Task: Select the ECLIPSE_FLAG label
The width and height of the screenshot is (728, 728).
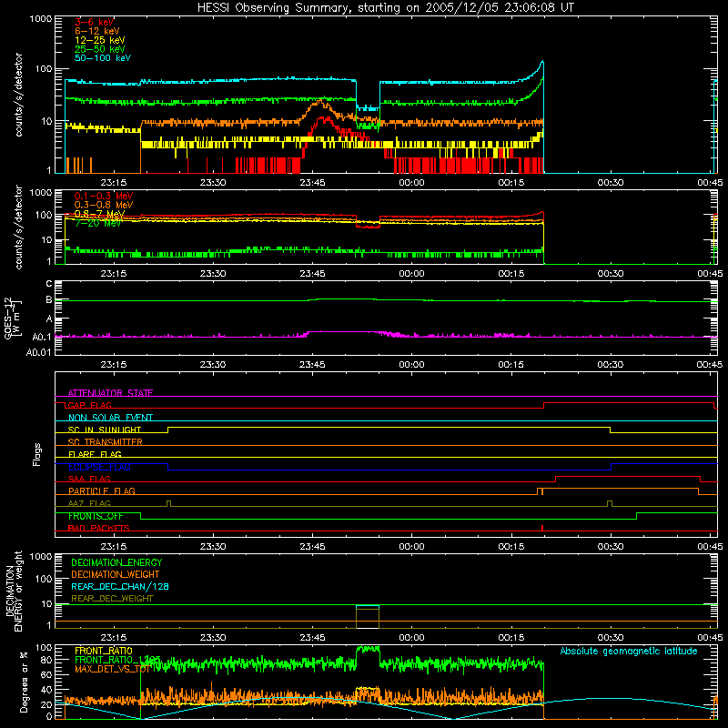Action: tap(99, 467)
